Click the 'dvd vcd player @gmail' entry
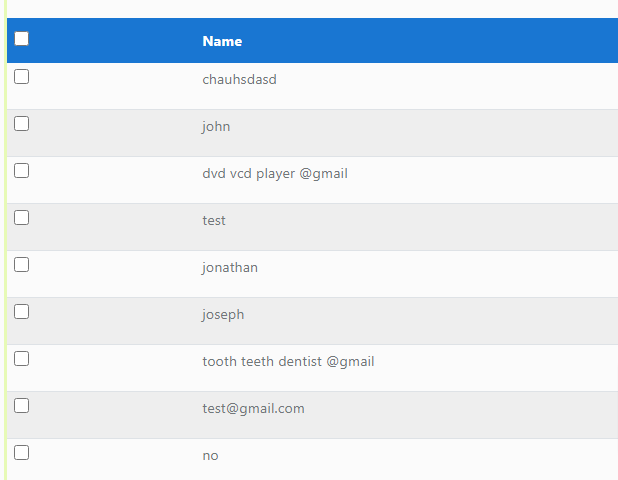Image resolution: width=618 pixels, height=480 pixels. [x=275, y=174]
